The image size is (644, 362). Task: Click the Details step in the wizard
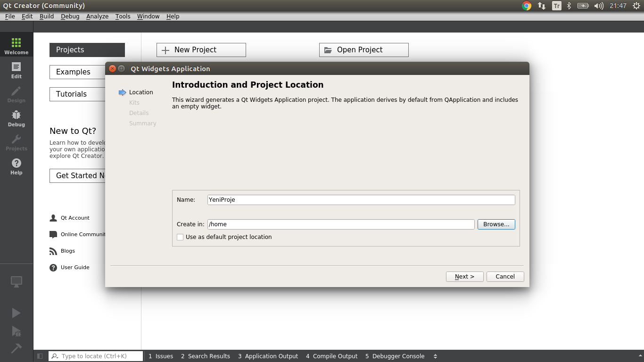click(x=139, y=113)
